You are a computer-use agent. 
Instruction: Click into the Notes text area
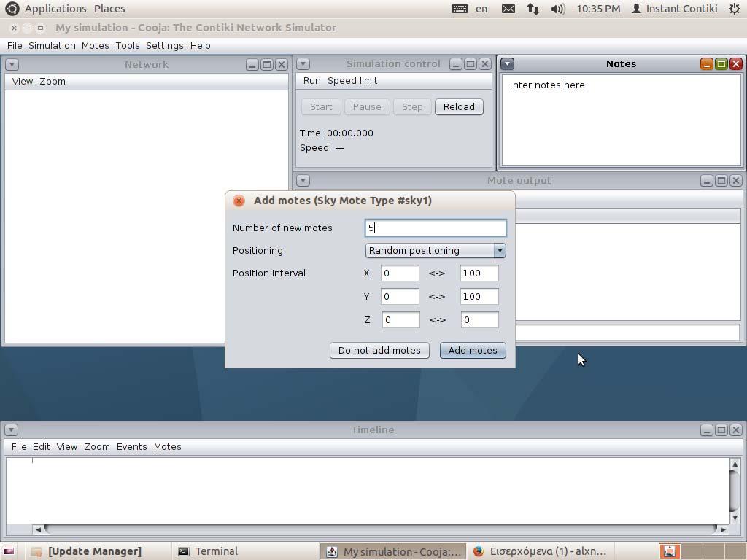(x=622, y=120)
